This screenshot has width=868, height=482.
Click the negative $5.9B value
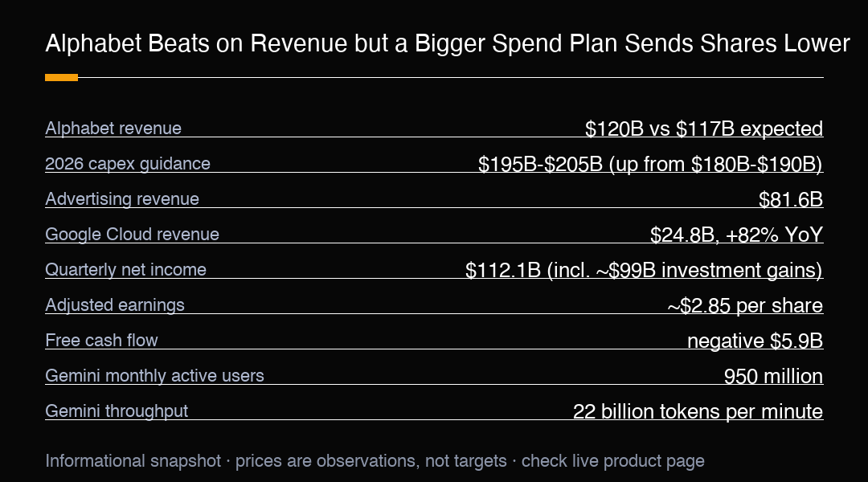(x=755, y=341)
